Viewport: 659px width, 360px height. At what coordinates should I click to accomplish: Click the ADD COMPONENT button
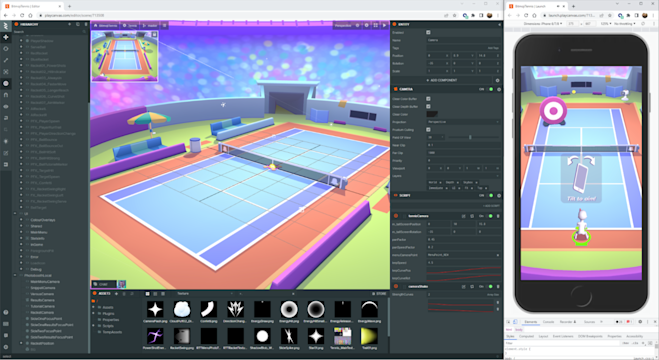(x=442, y=80)
